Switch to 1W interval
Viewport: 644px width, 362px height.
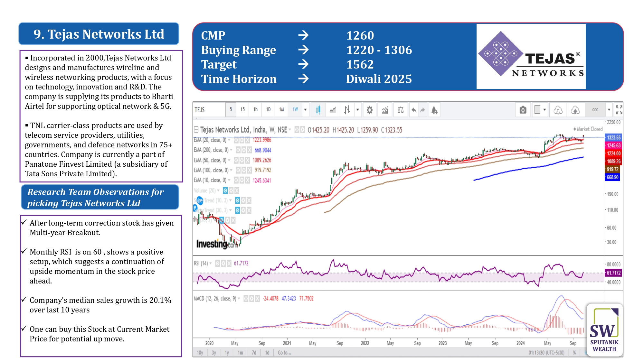tap(295, 110)
